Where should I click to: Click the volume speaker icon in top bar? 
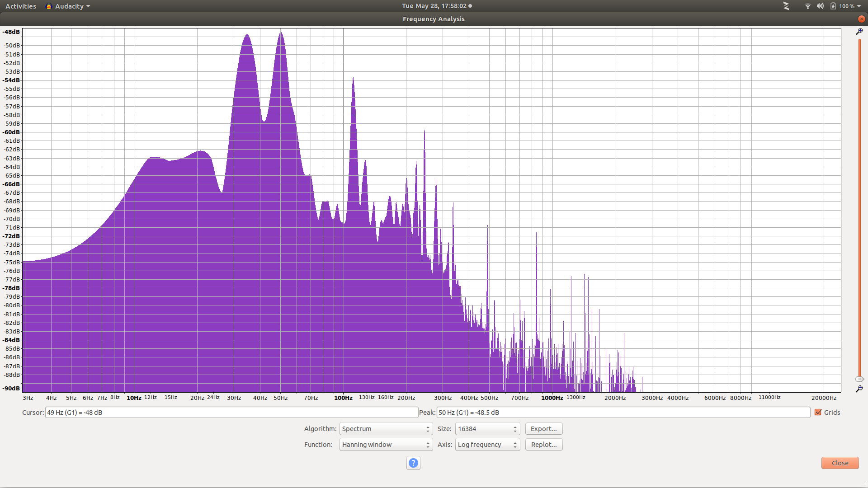point(820,6)
